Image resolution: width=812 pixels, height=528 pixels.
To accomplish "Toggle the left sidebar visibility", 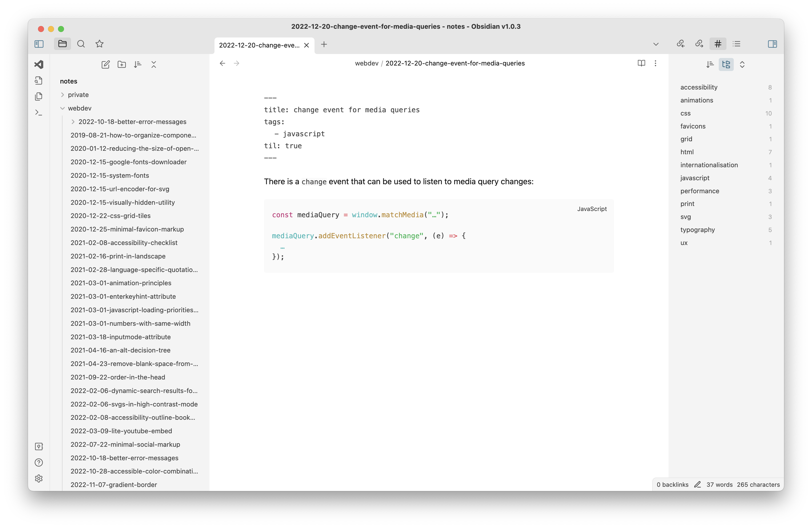I will (39, 44).
